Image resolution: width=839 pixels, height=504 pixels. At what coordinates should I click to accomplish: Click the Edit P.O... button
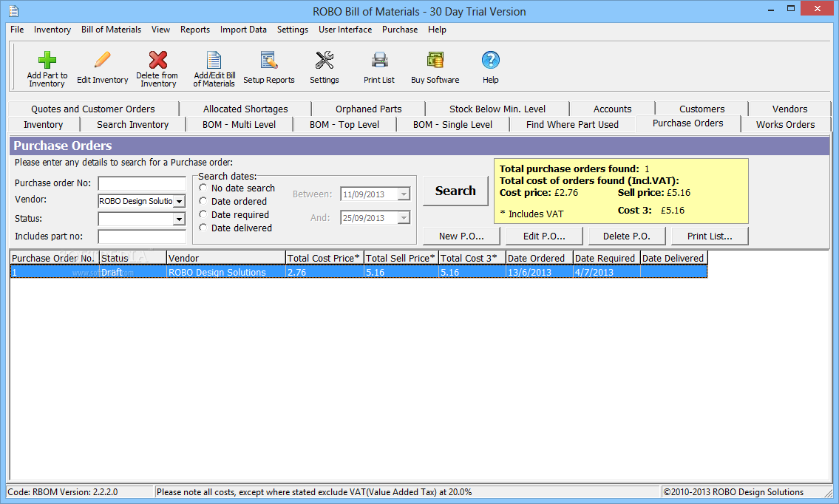(544, 236)
